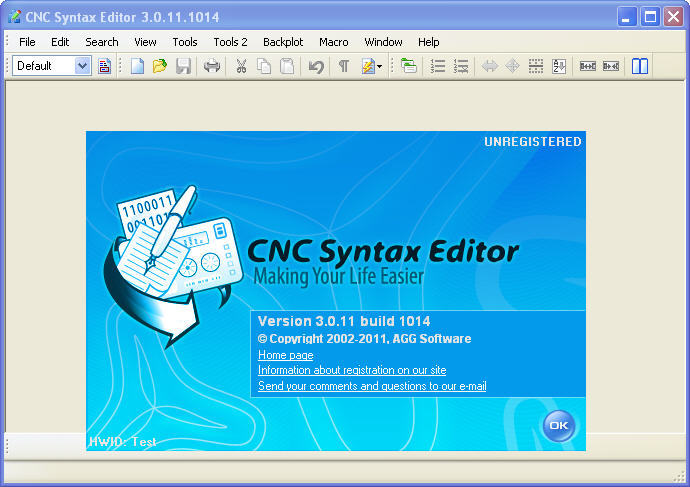Open the File menu
Screen dimensions: 690x487
[x=27, y=42]
